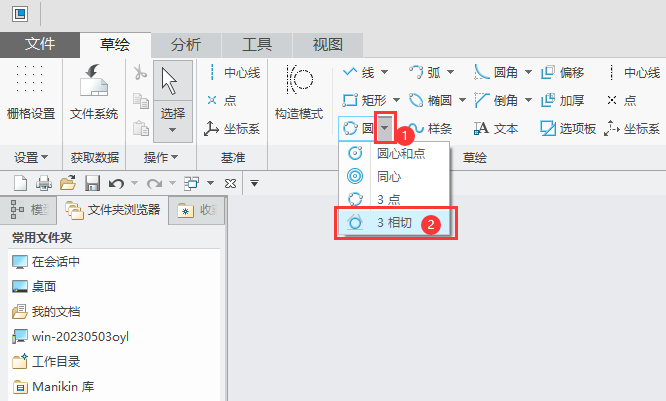Click the redo arrow icon
The height and width of the screenshot is (401, 666).
[x=155, y=184]
